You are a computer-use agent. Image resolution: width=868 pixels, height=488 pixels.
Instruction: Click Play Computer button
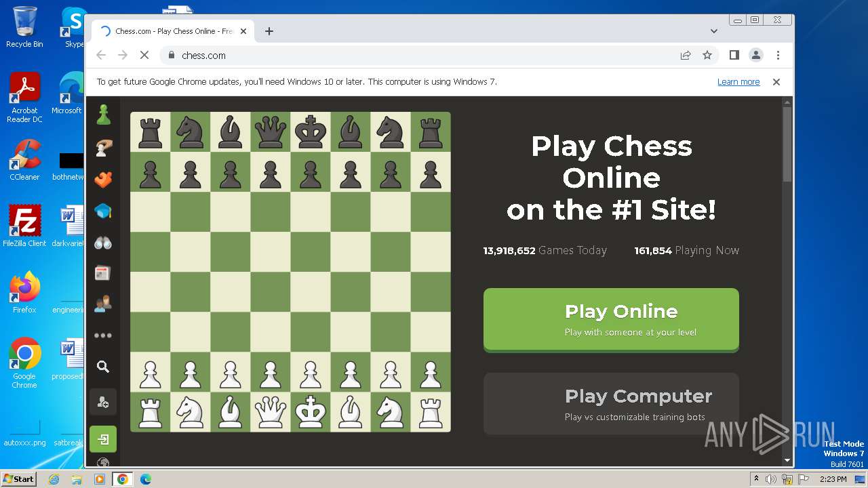point(611,404)
